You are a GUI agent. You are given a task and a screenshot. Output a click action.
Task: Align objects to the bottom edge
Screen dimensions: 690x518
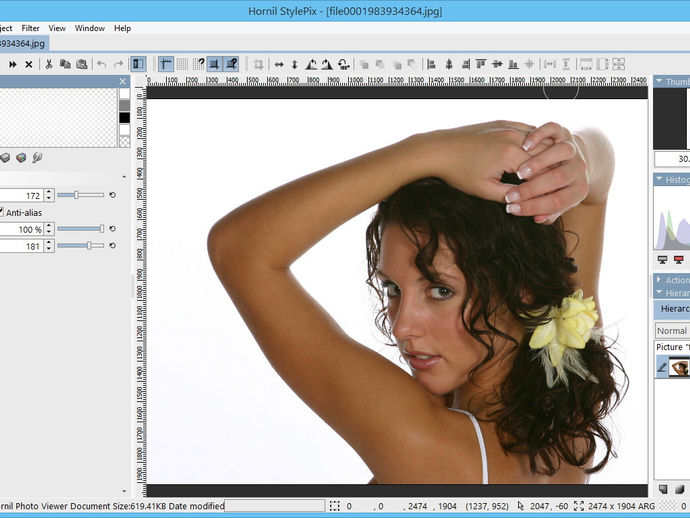coord(513,65)
